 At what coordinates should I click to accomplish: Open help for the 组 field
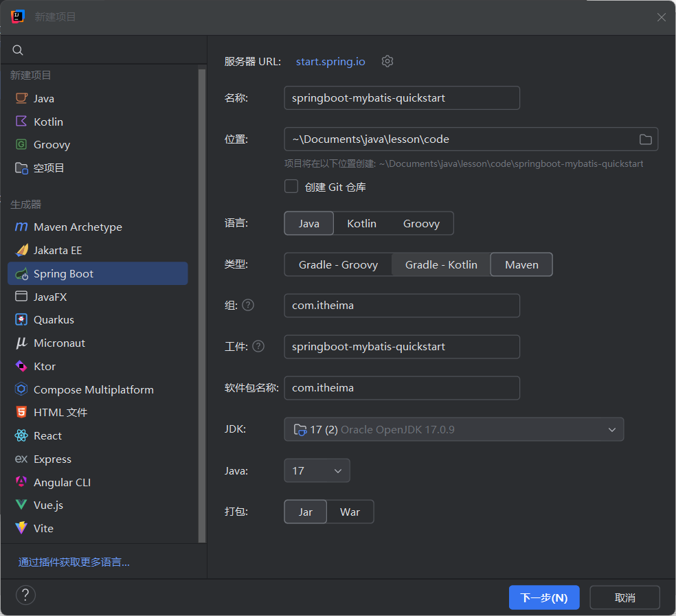click(x=248, y=305)
